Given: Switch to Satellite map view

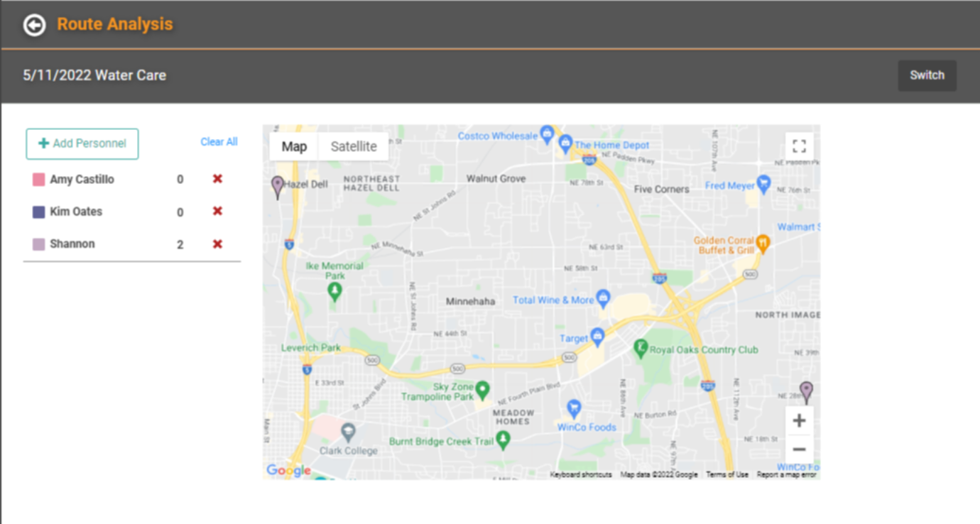Looking at the screenshot, I should (x=354, y=146).
